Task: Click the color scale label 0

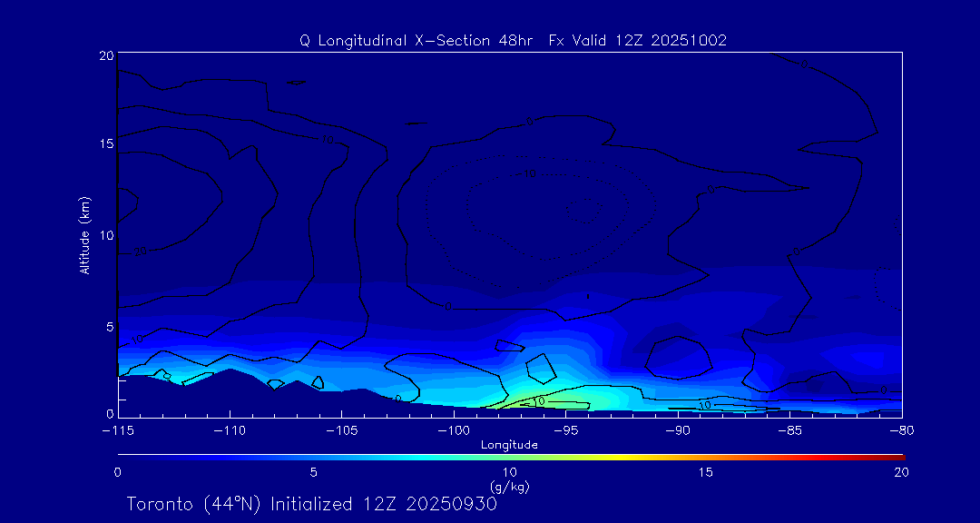Action: [x=117, y=472]
